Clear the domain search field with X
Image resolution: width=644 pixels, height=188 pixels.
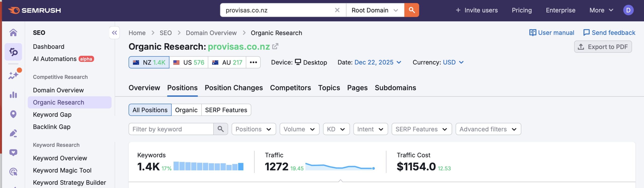[x=337, y=10]
